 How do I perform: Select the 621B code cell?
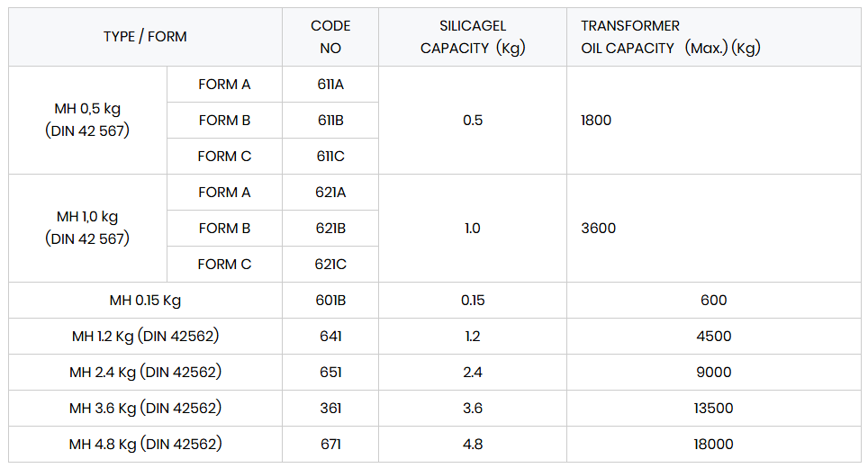click(x=330, y=228)
